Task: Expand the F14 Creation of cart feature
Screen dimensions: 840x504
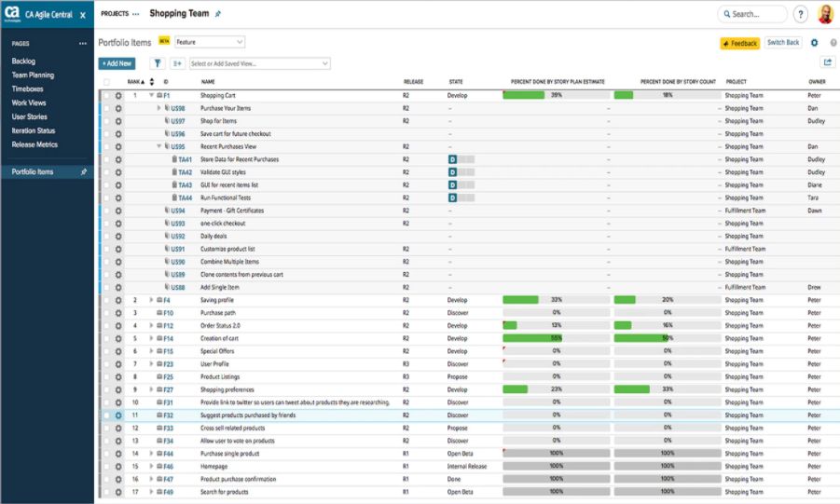Action: coord(151,338)
